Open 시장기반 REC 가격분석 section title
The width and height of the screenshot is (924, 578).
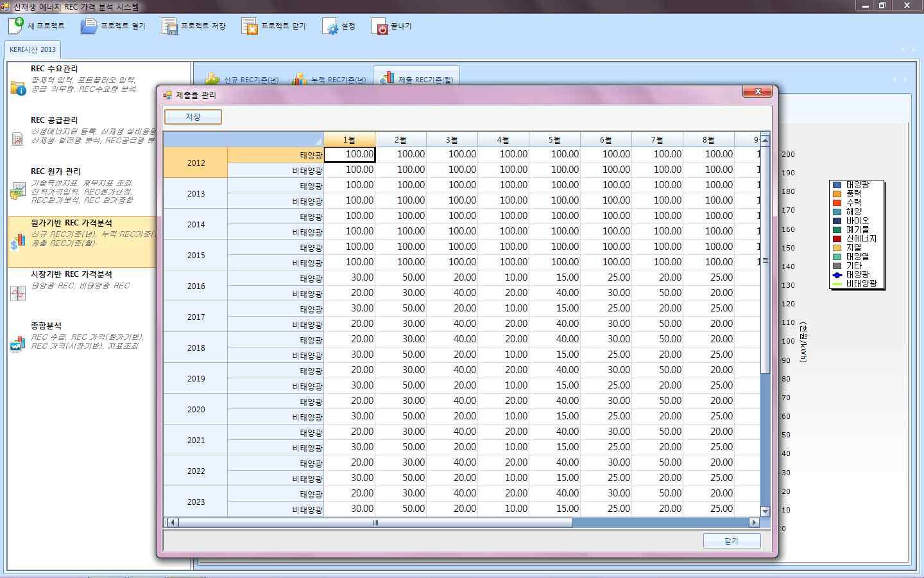coord(71,274)
